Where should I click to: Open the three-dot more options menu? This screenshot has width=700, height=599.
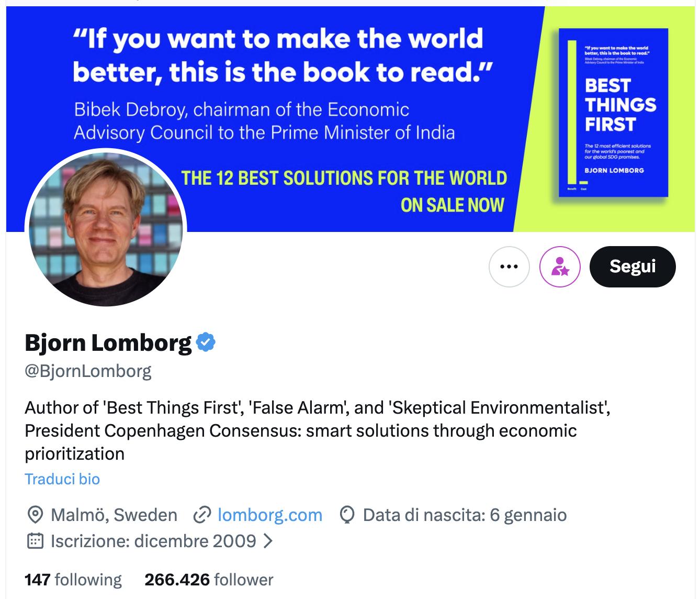tap(509, 267)
